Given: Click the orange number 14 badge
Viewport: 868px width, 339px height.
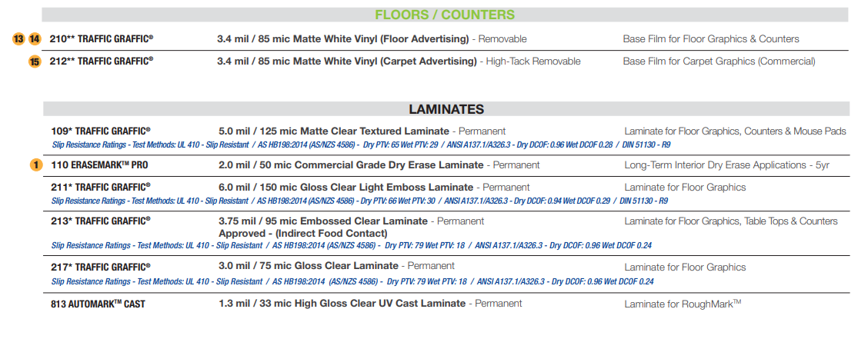Looking at the screenshot, I should pyautogui.click(x=35, y=39).
